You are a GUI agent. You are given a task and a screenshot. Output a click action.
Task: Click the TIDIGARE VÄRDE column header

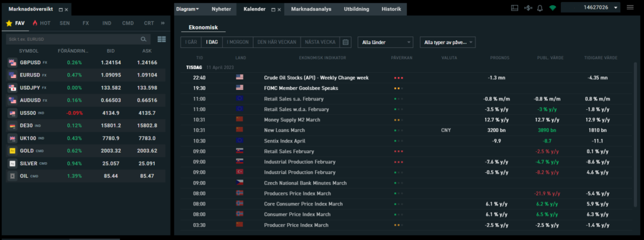(601, 58)
